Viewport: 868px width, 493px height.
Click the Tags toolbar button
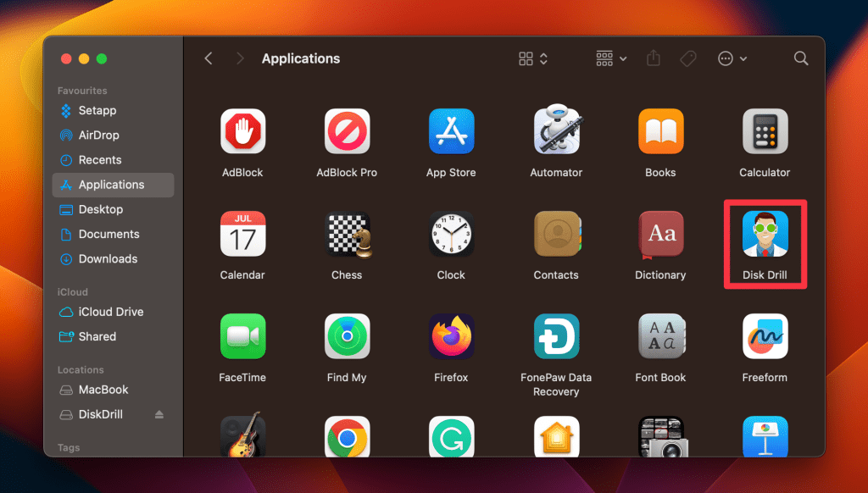688,58
